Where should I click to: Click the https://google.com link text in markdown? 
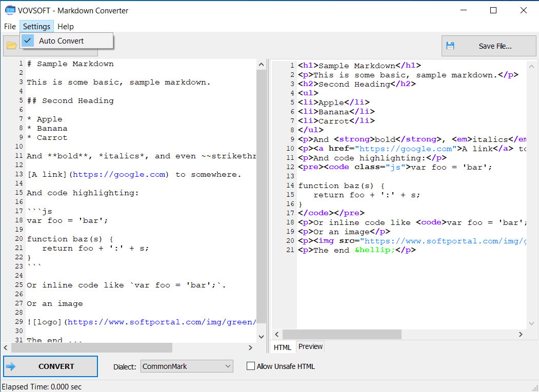(119, 175)
